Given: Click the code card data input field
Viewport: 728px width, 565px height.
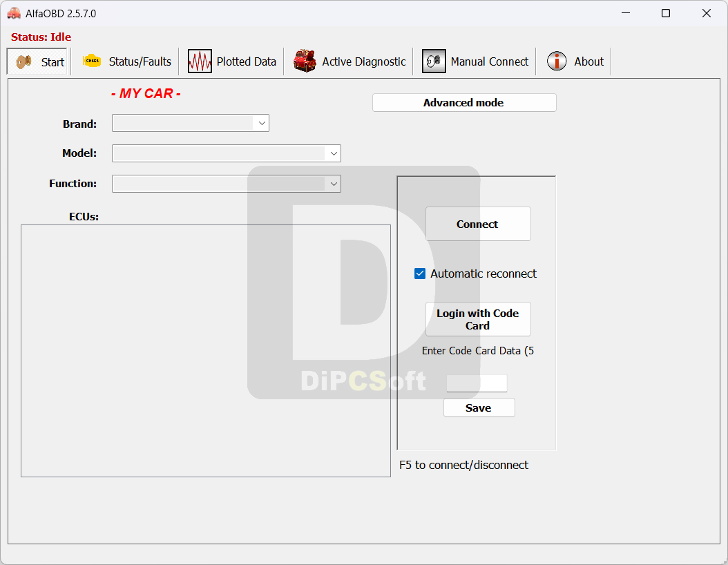Looking at the screenshot, I should (477, 383).
